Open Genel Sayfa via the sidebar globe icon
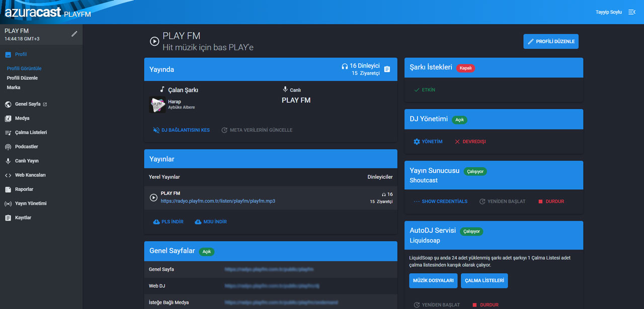 tap(8, 104)
